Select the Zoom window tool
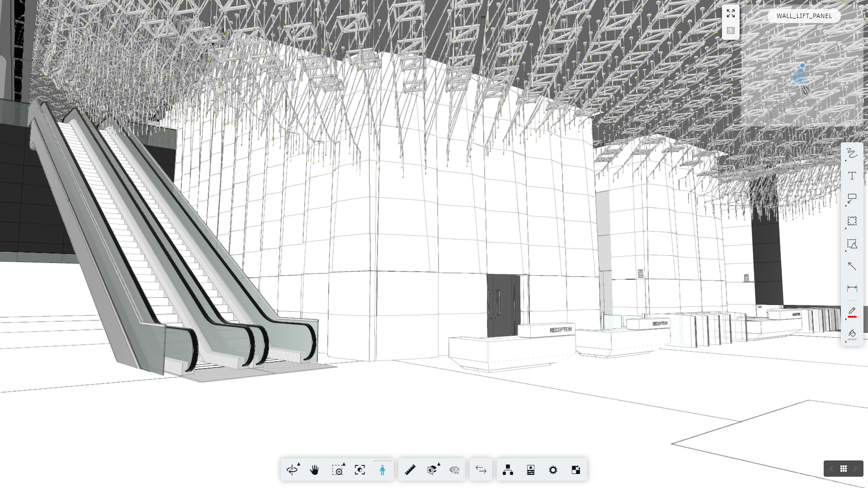The height and width of the screenshot is (488, 868). (337, 470)
